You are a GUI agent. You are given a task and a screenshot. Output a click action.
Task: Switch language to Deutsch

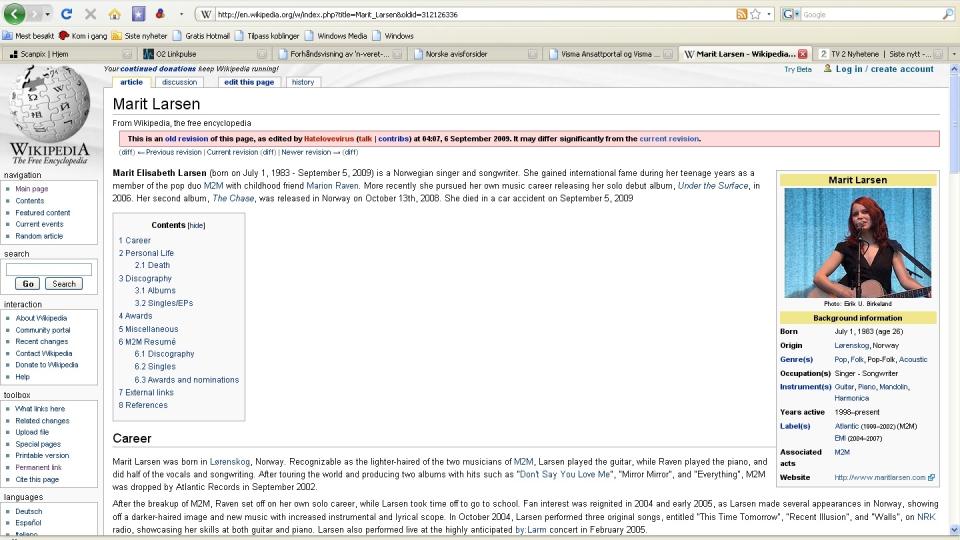click(x=29, y=511)
